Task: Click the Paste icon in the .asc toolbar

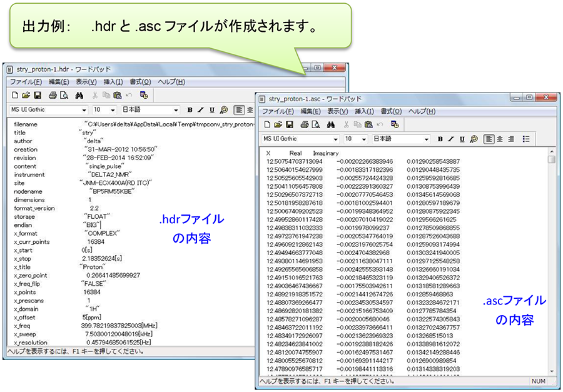Action: [x=369, y=124]
